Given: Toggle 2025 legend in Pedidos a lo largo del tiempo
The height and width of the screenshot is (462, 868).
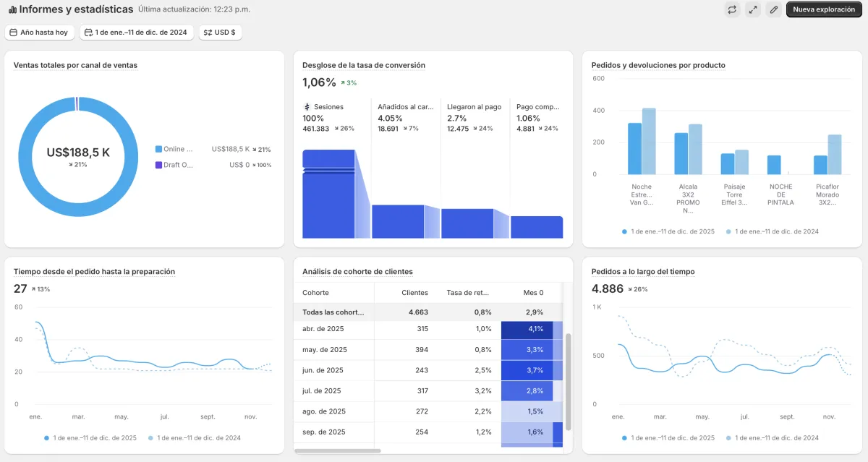Looking at the screenshot, I should tap(668, 437).
